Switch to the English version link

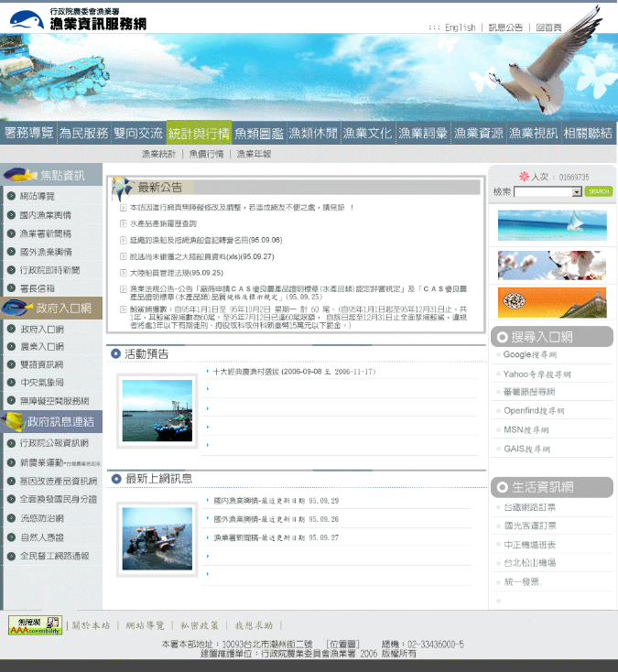460,27
